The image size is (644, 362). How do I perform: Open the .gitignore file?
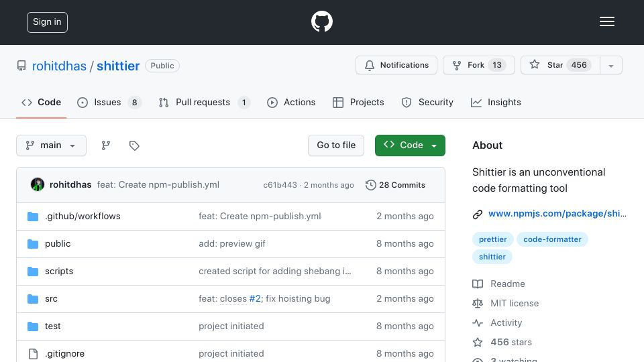click(64, 354)
